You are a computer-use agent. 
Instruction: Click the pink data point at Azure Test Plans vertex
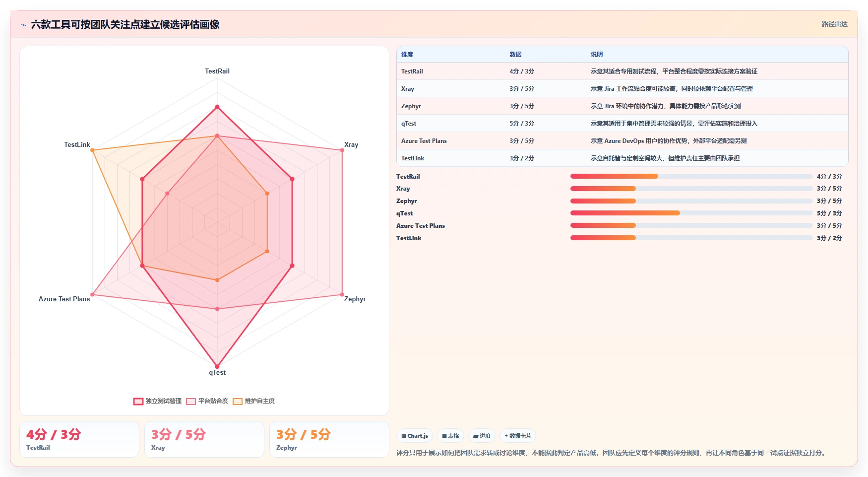92,294
